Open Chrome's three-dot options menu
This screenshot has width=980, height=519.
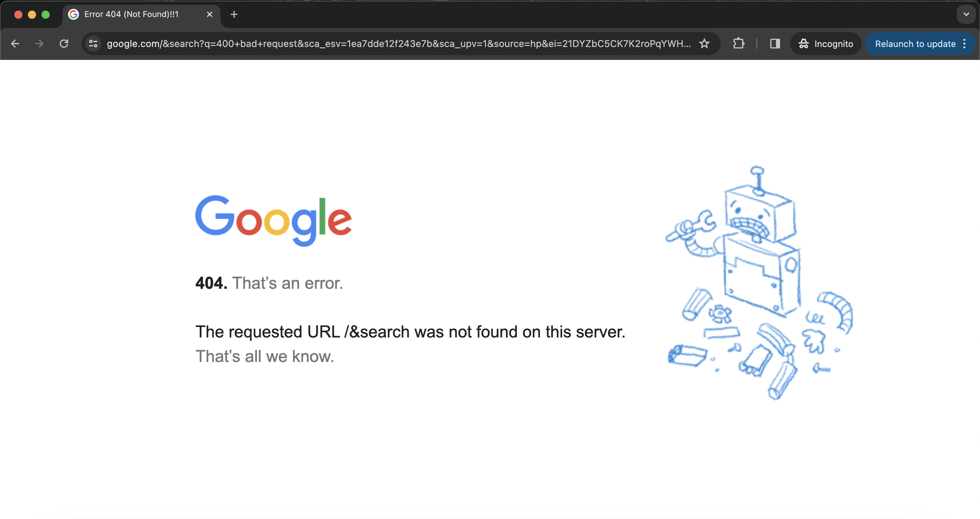965,44
